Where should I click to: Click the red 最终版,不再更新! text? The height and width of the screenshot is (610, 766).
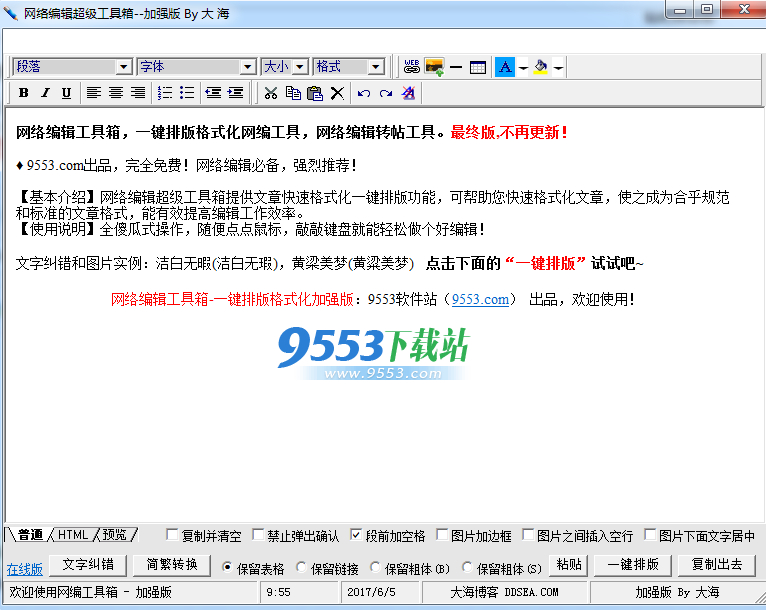[x=509, y=132]
